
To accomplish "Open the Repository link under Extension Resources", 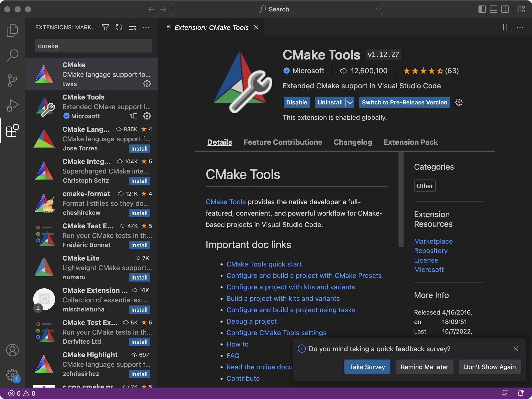I will [x=430, y=250].
